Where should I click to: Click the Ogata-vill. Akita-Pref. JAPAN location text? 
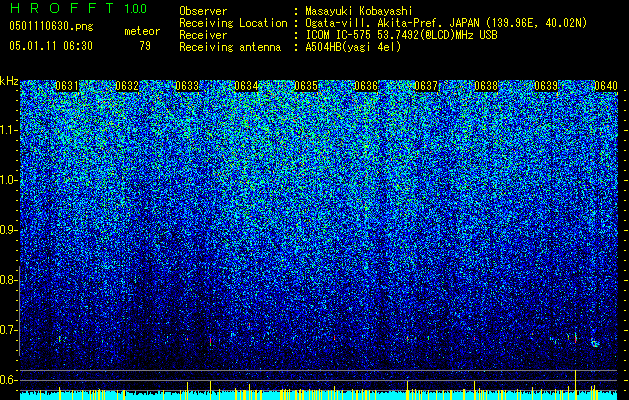(446, 23)
